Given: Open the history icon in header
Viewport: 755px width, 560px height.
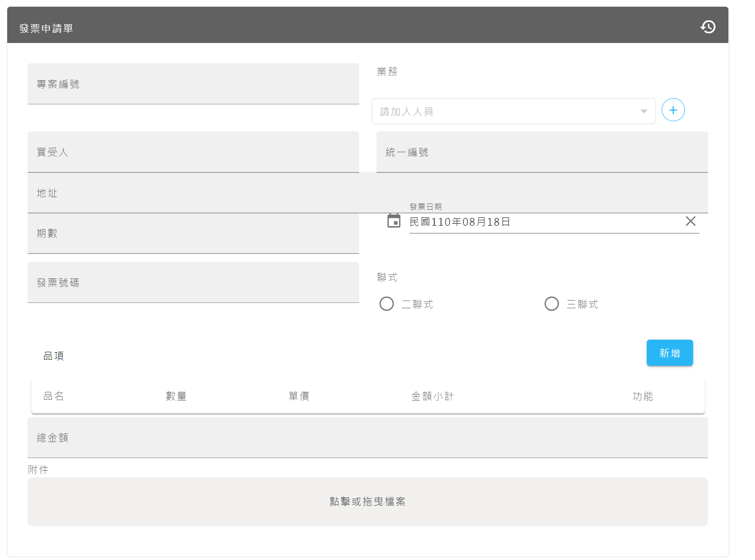Looking at the screenshot, I should pyautogui.click(x=708, y=27).
